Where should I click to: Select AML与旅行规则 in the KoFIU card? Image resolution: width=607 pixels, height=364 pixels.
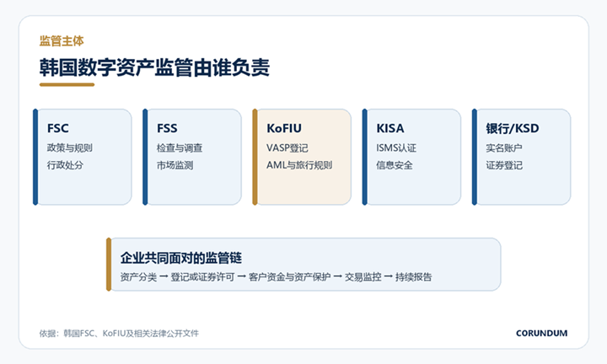click(299, 165)
